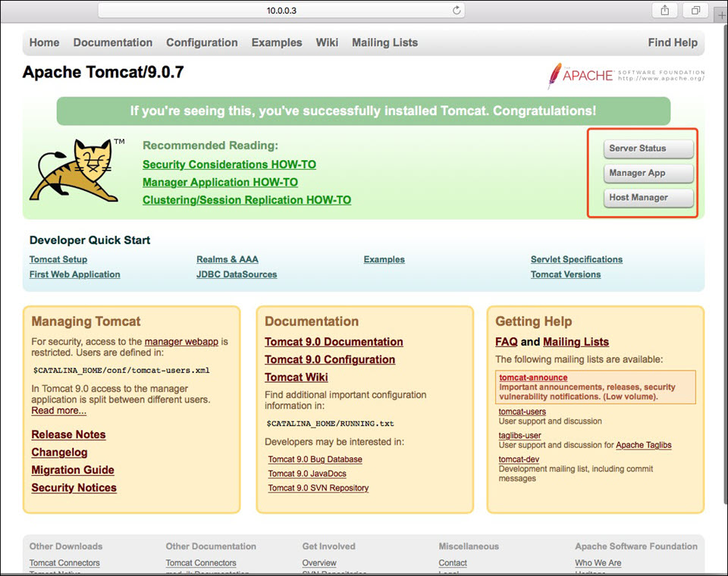Open the Release Notes link
The height and width of the screenshot is (576, 728).
[69, 435]
